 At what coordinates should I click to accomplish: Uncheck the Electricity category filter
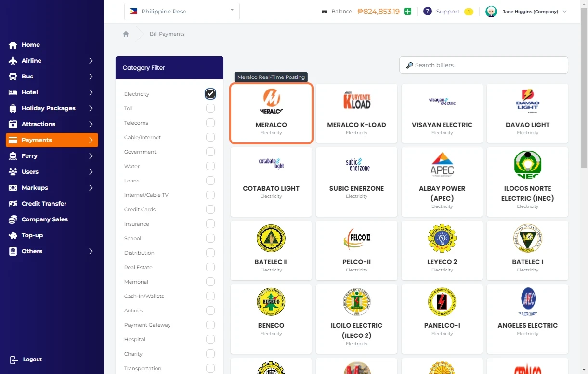(x=210, y=94)
